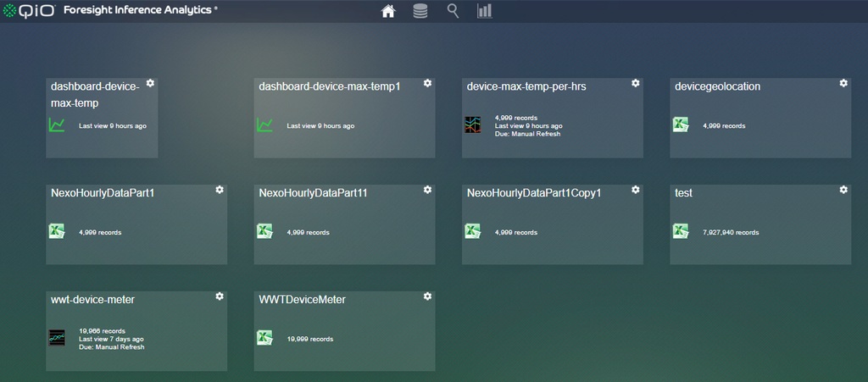The height and width of the screenshot is (382, 868).
Task: Open the bar chart analytics icon in top bar
Action: [484, 11]
